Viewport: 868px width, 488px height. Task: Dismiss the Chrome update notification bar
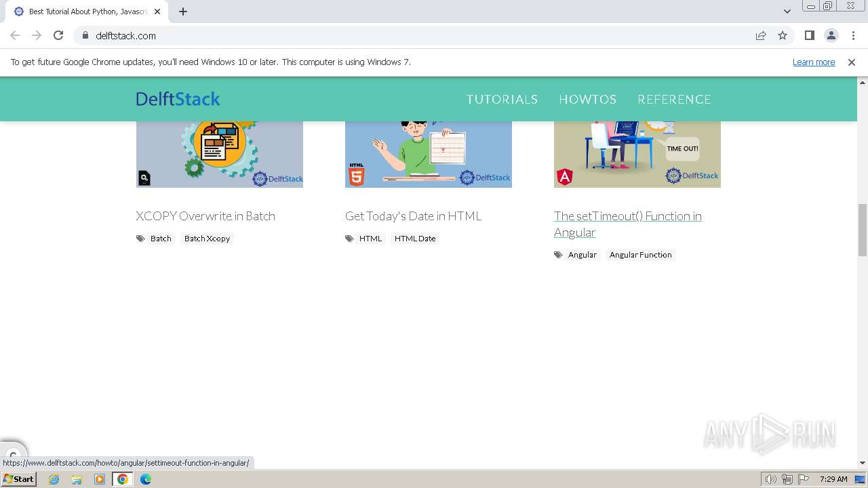[852, 62]
